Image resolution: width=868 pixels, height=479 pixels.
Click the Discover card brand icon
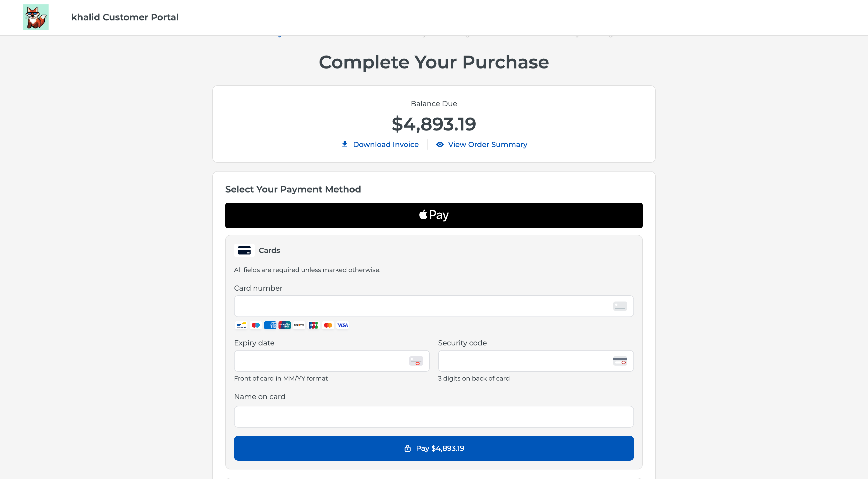pos(299,325)
